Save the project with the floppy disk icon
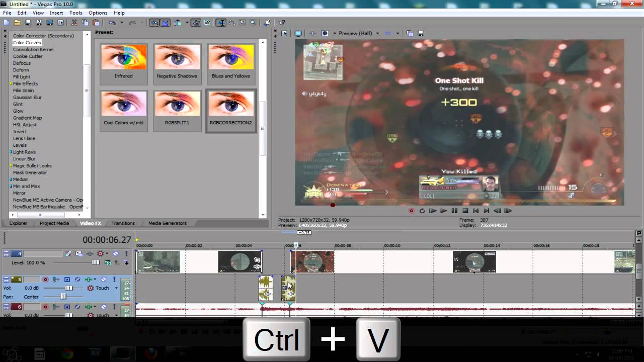 click(x=28, y=23)
